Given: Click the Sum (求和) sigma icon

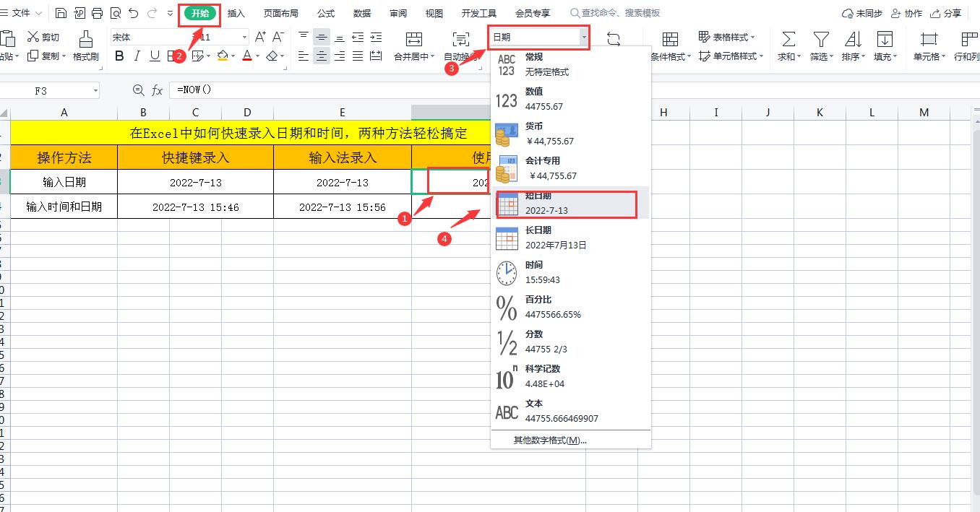Looking at the screenshot, I should [788, 39].
